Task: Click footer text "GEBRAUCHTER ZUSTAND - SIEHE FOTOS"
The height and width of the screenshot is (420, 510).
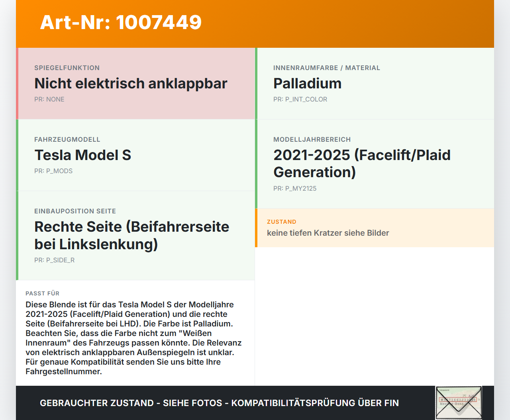Action: coord(131,403)
